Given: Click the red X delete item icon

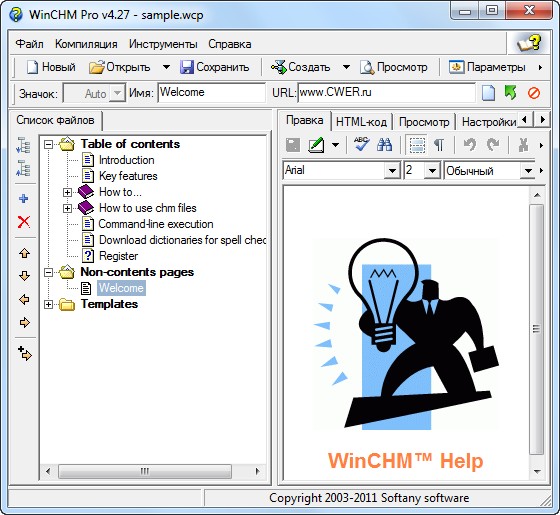Looking at the screenshot, I should pos(24,222).
